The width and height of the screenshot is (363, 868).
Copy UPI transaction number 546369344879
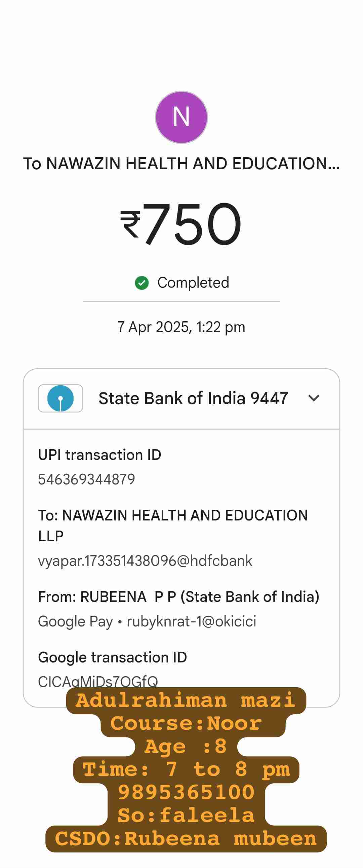coord(86,479)
